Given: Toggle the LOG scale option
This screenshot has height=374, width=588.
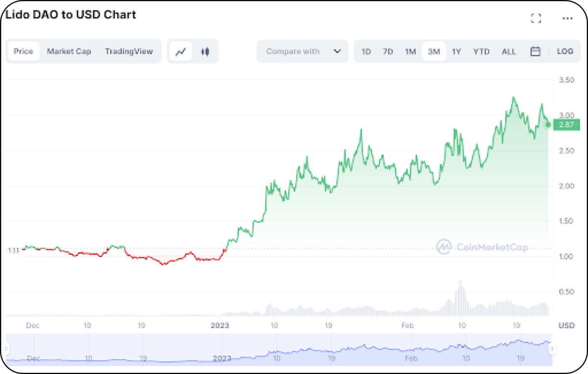Looking at the screenshot, I should click(565, 51).
